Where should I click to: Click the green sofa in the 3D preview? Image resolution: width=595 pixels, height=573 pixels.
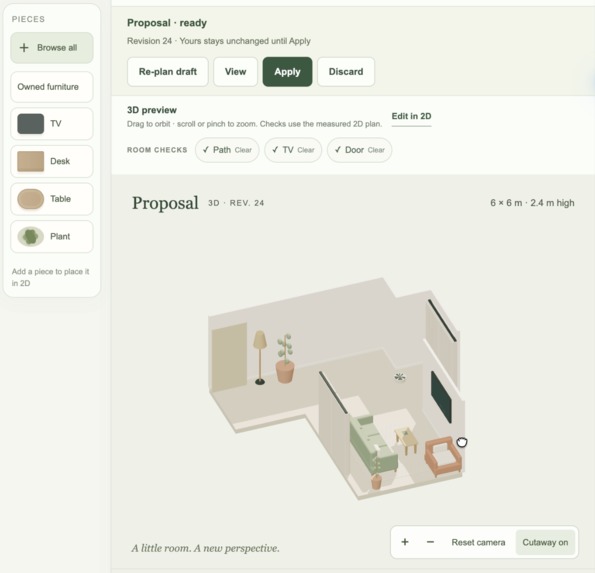pos(372,444)
